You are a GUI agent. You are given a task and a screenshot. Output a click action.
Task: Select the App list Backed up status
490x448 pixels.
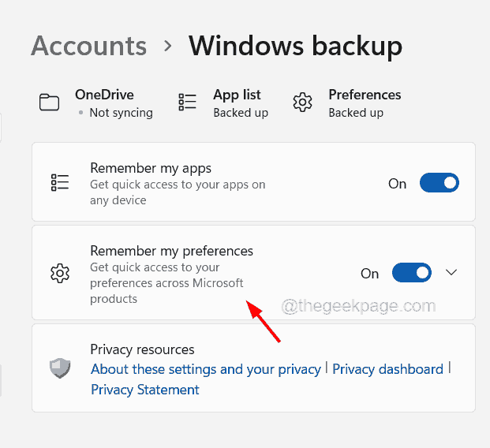point(241,113)
